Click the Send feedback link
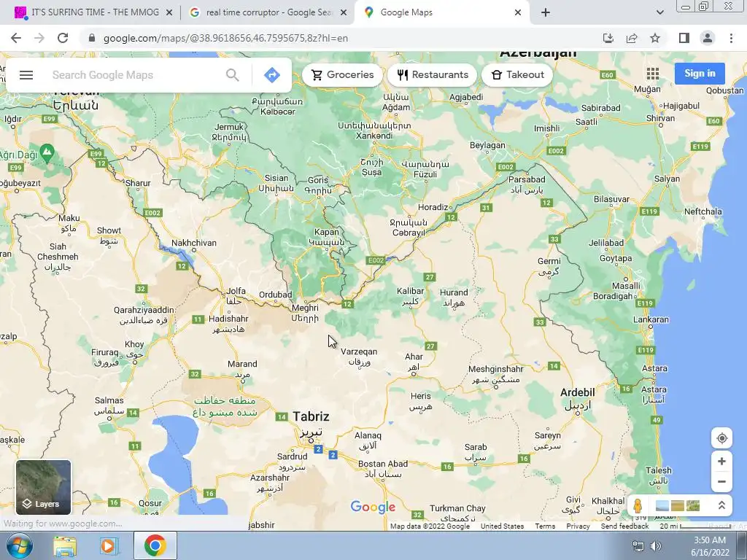Screen dimensions: 747x560 pos(624,526)
